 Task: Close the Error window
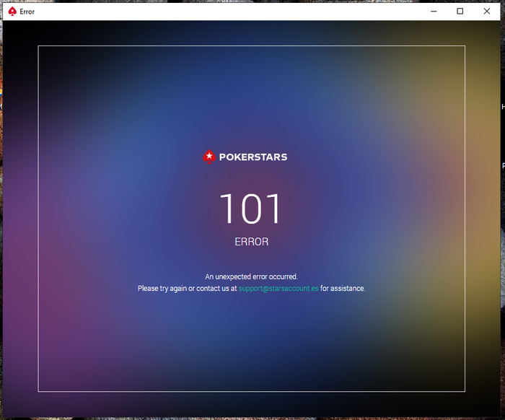tap(487, 12)
